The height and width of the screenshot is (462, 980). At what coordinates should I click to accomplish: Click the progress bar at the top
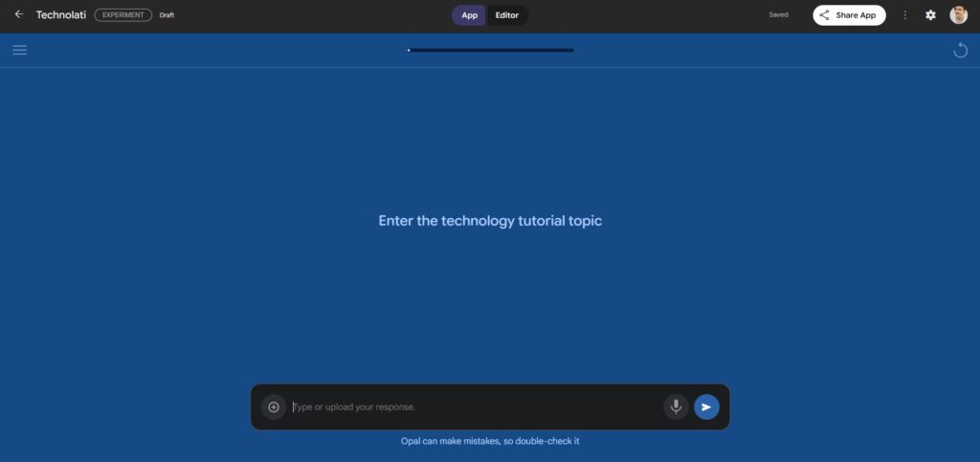(x=490, y=50)
